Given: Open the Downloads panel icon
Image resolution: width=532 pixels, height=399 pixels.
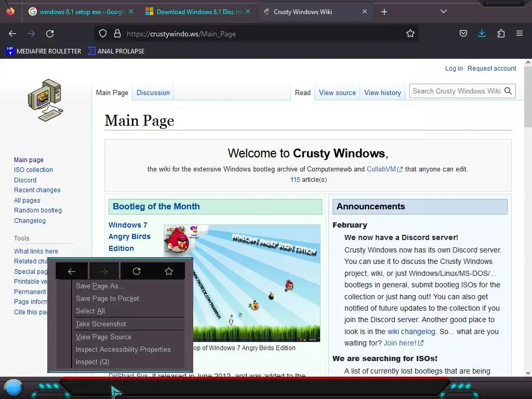Looking at the screenshot, I should pyautogui.click(x=482, y=33).
